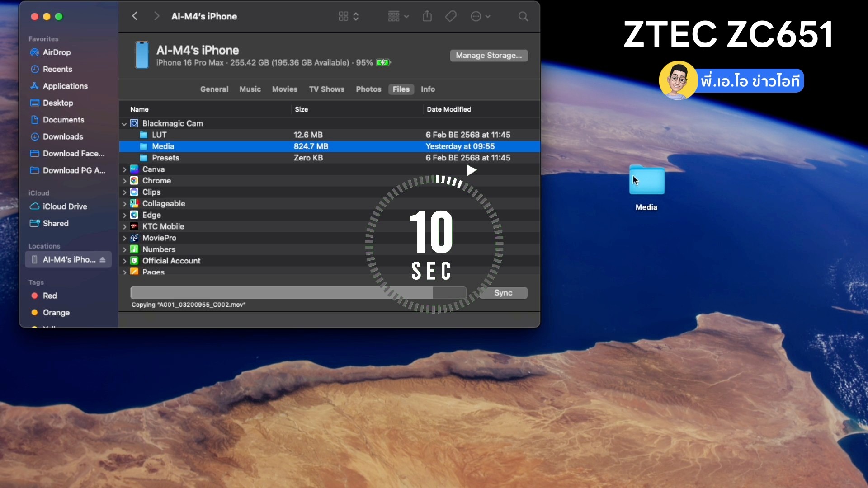This screenshot has width=868, height=488.
Task: Expand the MoviePro app row
Action: [x=124, y=238]
